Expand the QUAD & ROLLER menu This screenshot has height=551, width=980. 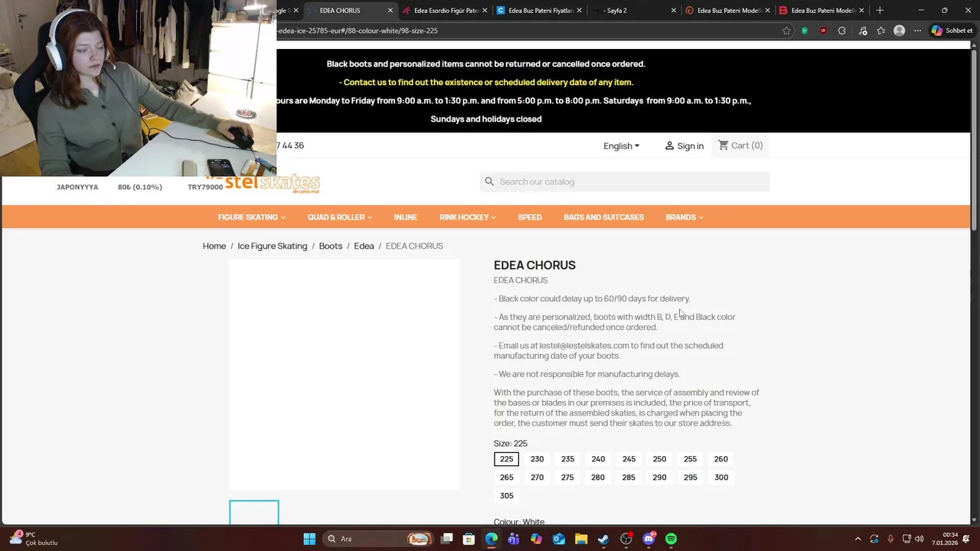[x=340, y=217]
